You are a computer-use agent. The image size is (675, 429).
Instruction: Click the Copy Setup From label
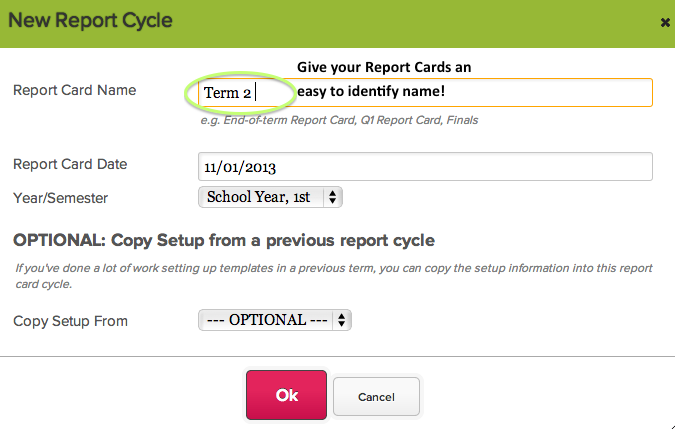tap(70, 321)
